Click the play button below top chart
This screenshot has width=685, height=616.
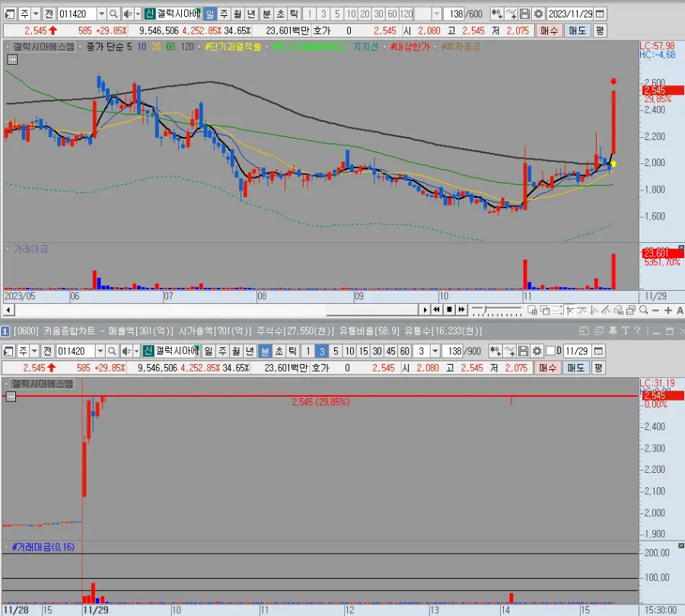click(425, 310)
